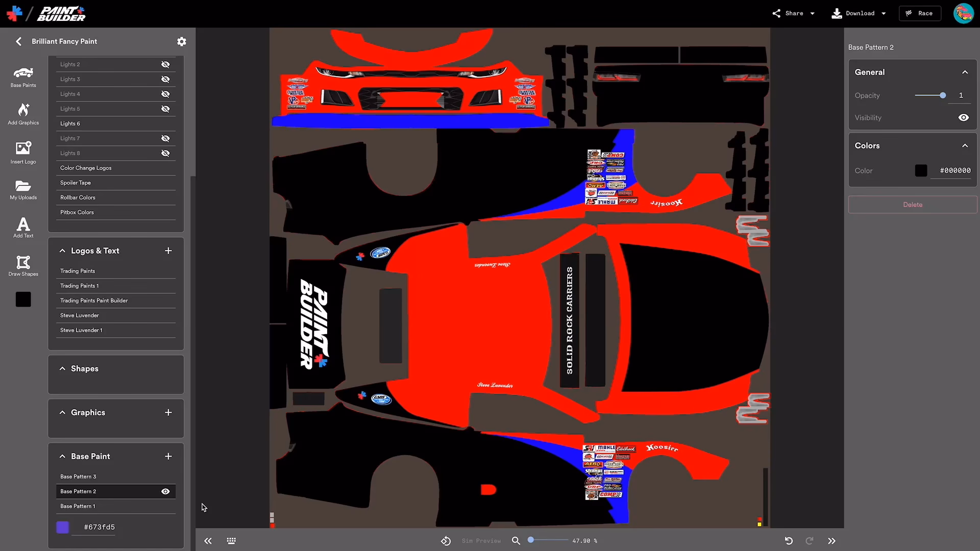Select the Pitbox Colors layer

click(x=116, y=212)
